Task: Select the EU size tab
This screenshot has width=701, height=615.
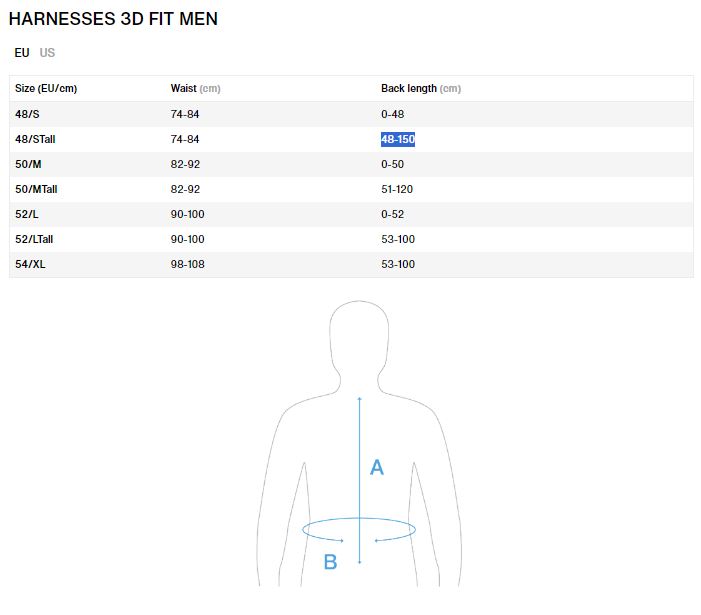Action: click(x=22, y=53)
